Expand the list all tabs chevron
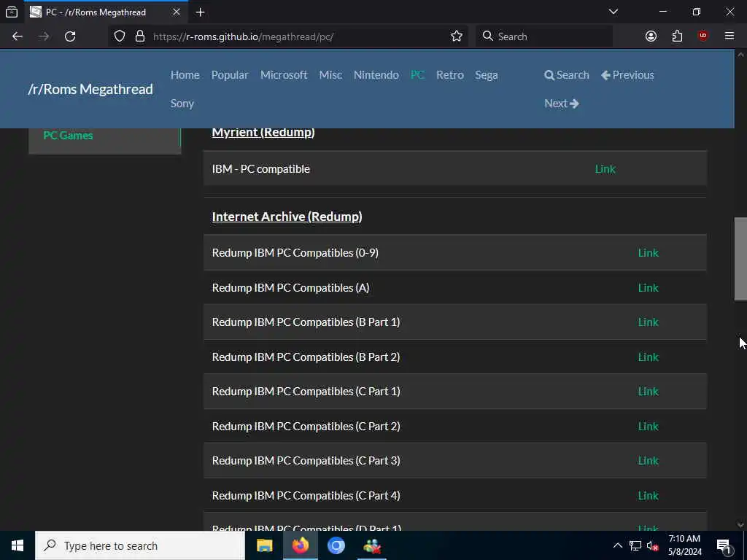Viewport: 747px width, 560px height. click(x=613, y=12)
